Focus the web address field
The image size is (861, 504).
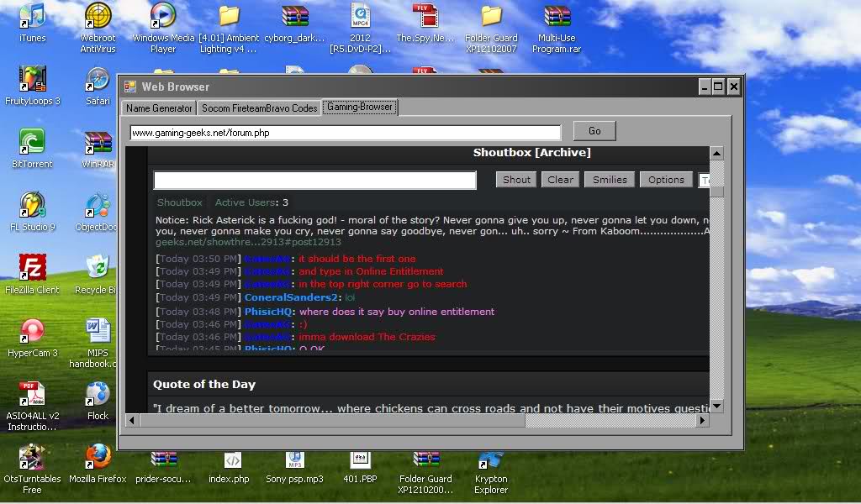(346, 133)
